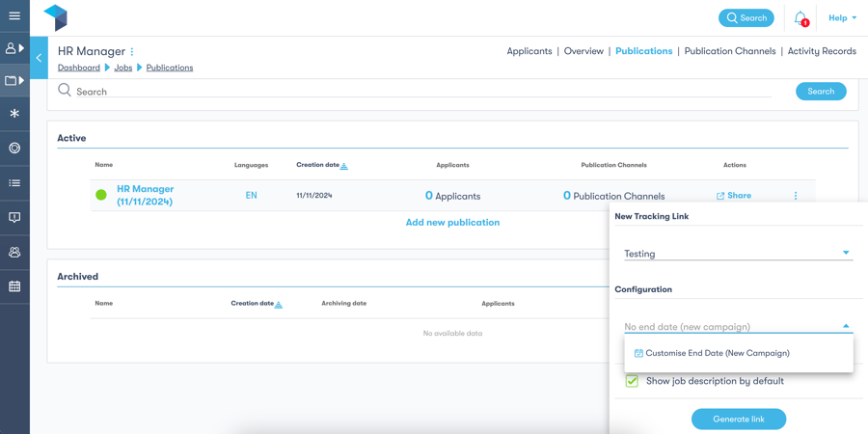Switch to the Publication Channels tab
The width and height of the screenshot is (868, 434).
point(730,51)
